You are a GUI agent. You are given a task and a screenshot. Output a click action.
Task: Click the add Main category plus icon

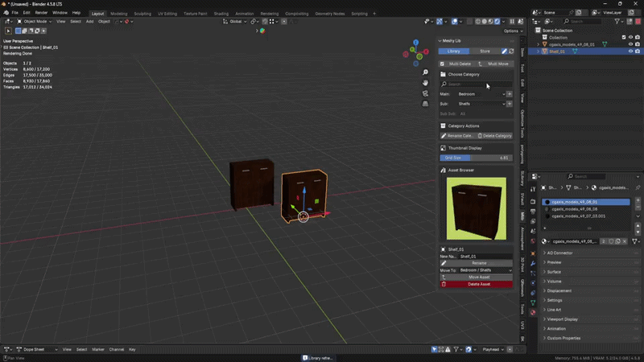click(x=510, y=94)
